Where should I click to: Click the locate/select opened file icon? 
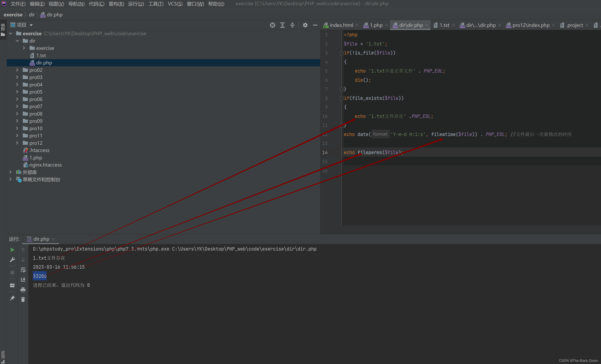click(x=273, y=25)
